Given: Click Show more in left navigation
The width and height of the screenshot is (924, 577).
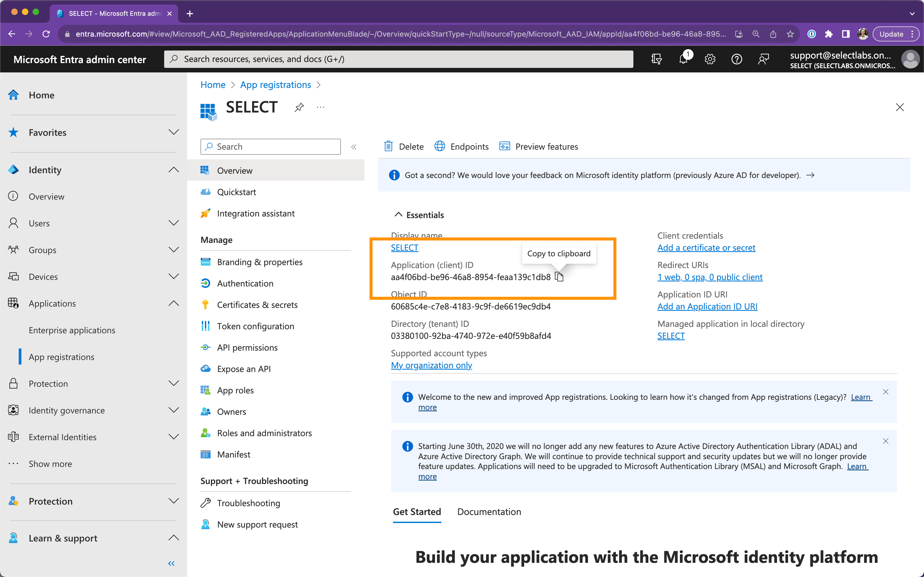Looking at the screenshot, I should 50,464.
